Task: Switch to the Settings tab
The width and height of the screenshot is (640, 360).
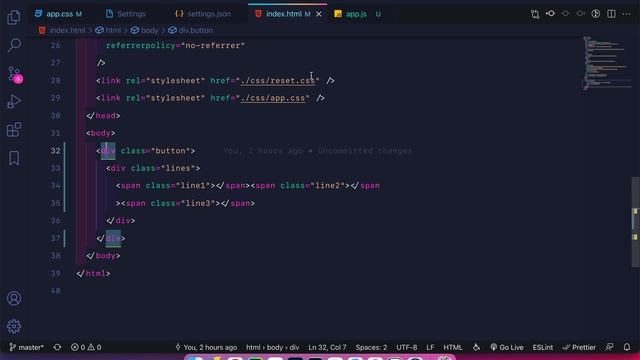Action: 126,14
